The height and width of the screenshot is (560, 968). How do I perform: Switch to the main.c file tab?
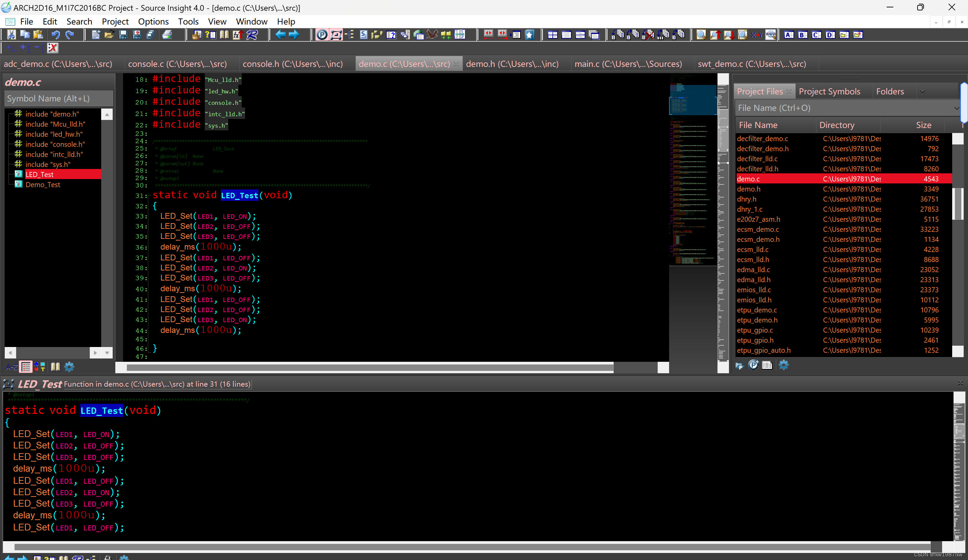pos(628,64)
